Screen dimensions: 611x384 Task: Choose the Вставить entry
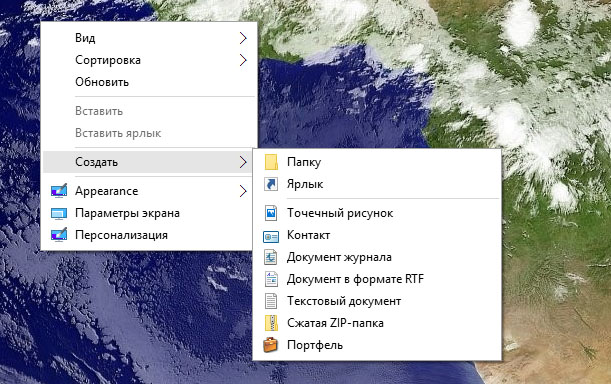coord(149,111)
